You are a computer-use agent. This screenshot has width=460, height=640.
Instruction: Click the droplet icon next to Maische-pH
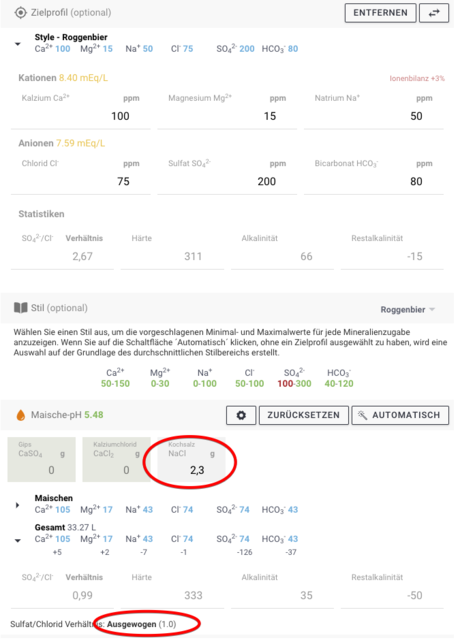point(20,415)
